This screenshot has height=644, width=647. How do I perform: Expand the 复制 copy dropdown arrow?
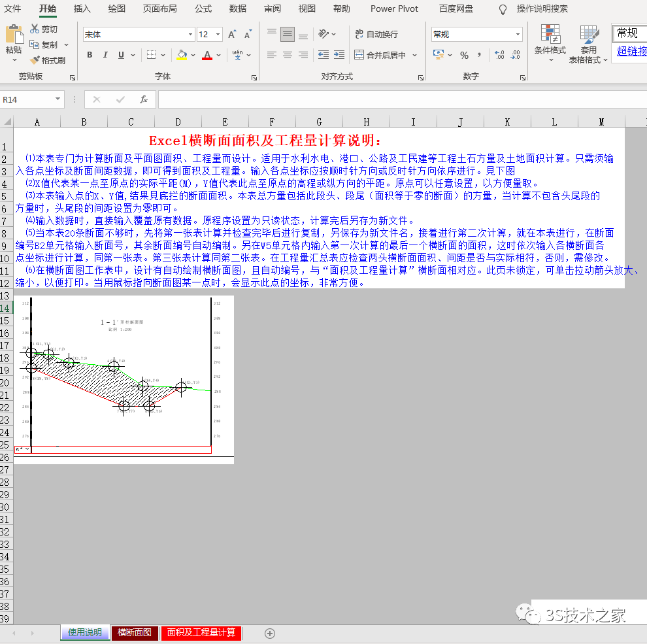66,44
